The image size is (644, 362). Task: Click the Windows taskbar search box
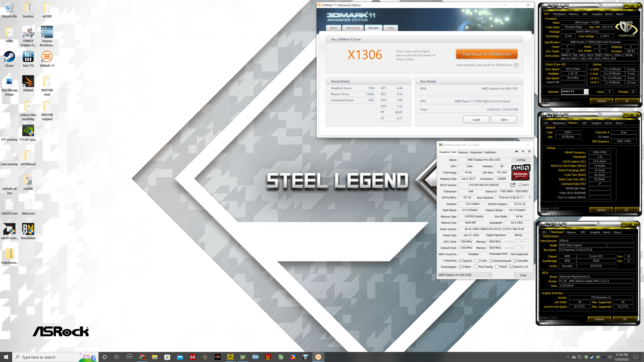56,357
